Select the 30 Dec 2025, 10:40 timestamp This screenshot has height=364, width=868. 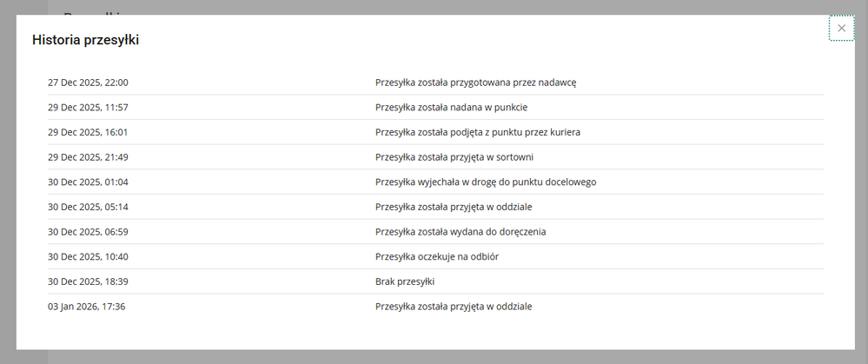point(88,256)
